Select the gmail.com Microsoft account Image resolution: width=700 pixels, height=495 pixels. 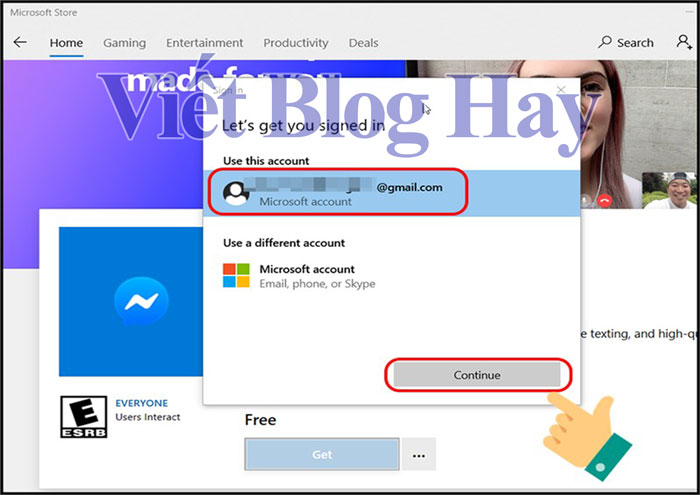pyautogui.click(x=392, y=193)
